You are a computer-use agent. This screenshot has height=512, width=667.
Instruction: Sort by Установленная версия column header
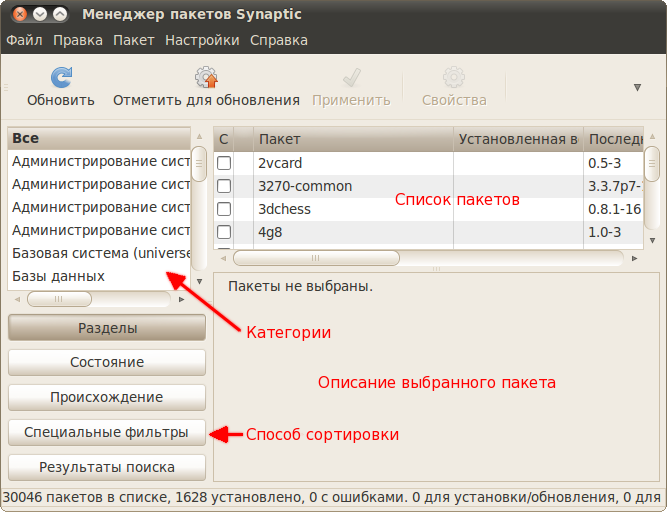[518, 139]
